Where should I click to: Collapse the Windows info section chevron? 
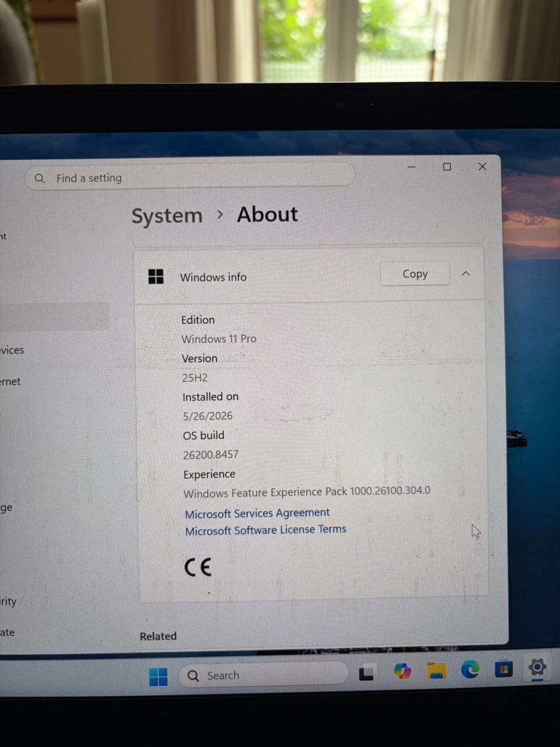[466, 273]
